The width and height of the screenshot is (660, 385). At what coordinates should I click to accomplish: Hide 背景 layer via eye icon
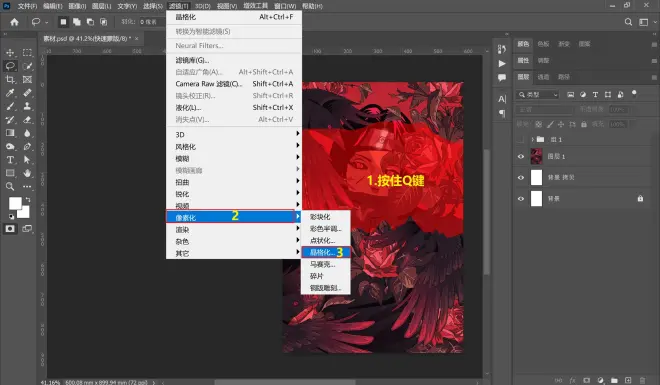(521, 199)
